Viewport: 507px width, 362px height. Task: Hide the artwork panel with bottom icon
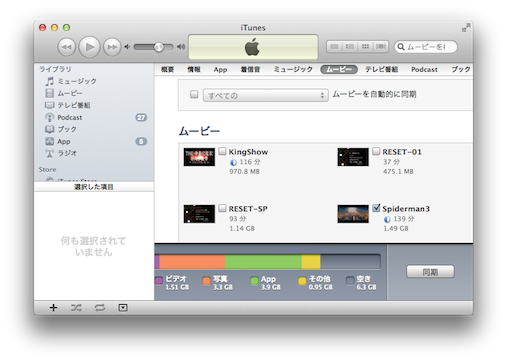[123, 308]
